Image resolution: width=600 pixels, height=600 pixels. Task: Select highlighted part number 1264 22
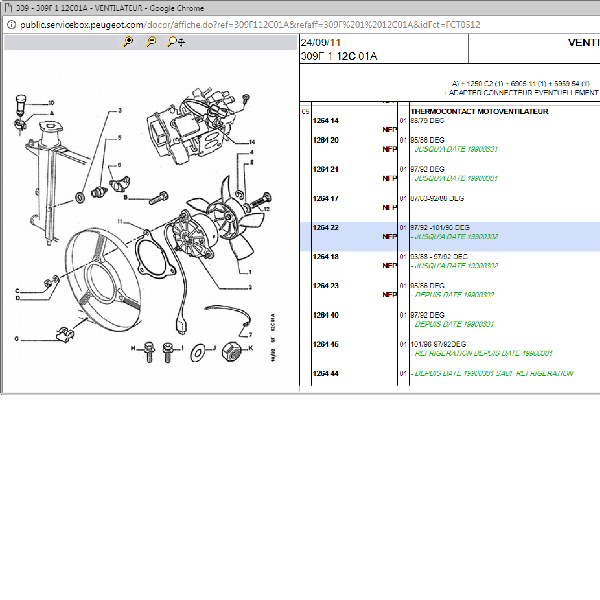[326, 228]
